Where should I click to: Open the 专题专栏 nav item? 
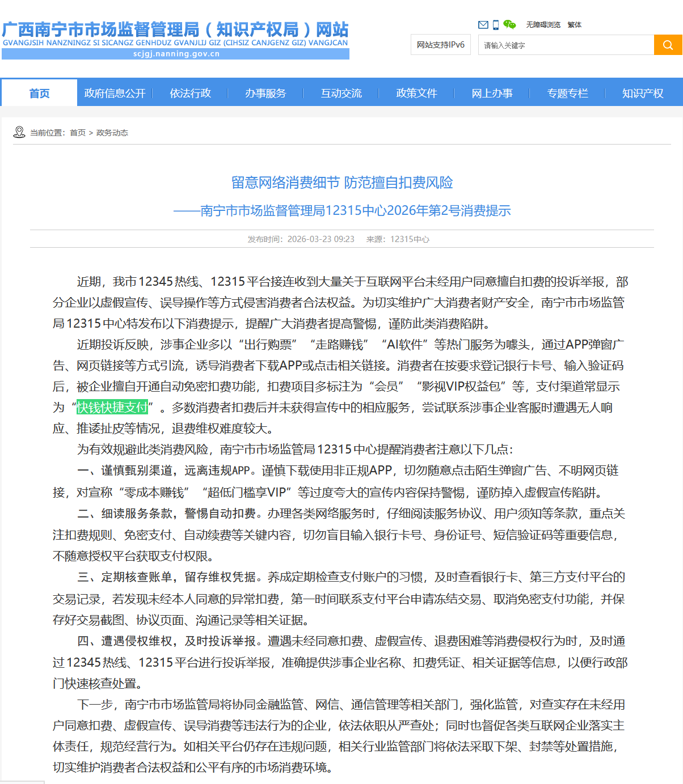pos(567,93)
